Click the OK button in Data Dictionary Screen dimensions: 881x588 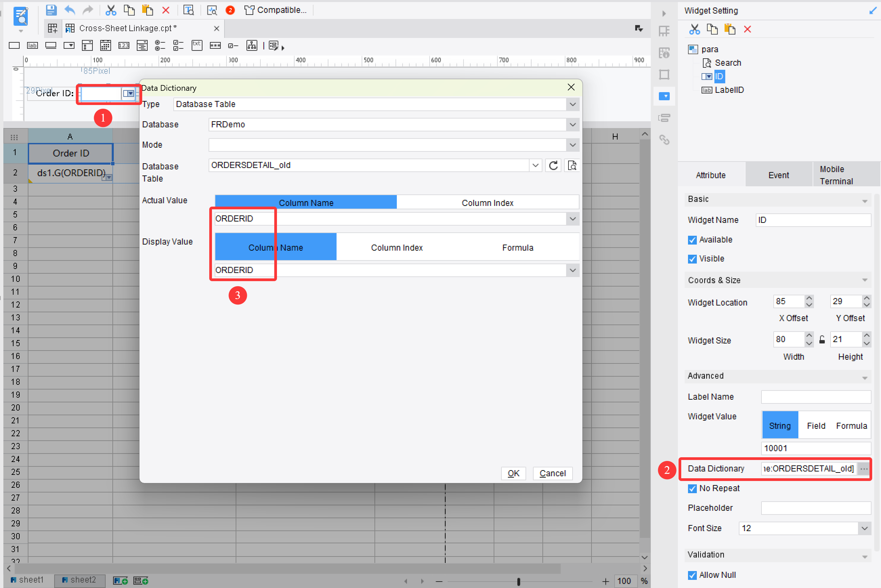(513, 473)
